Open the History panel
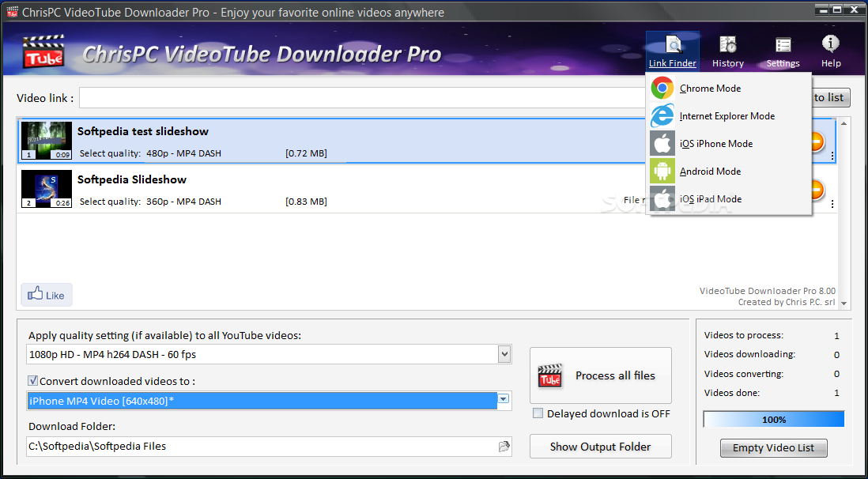This screenshot has height=479, width=868. (727, 51)
